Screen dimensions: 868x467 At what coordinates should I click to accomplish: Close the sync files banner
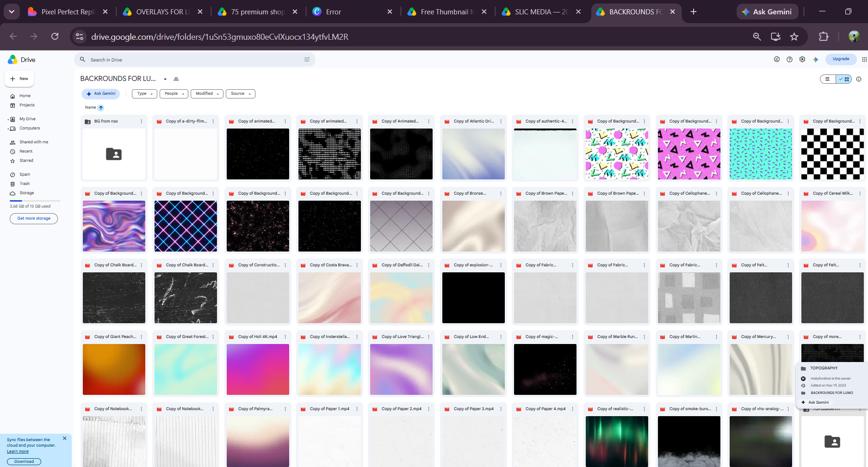64,438
